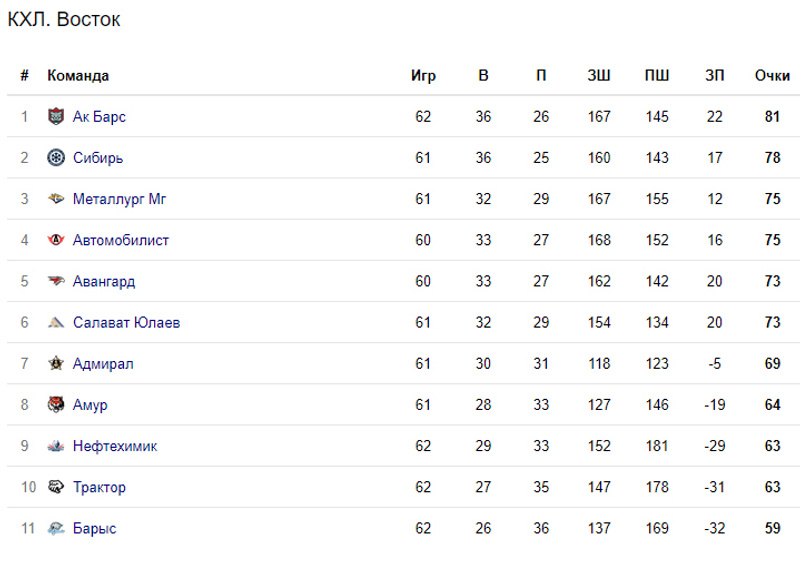Viewport: 800px width, 562px height.
Task: Click the Металлург Мг team logo
Action: [56, 199]
